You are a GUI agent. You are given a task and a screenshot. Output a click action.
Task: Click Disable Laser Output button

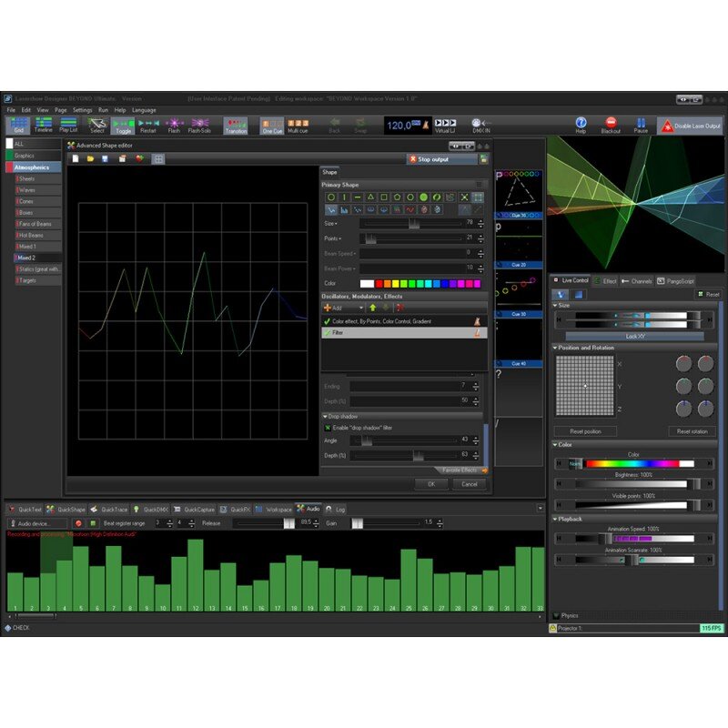[691, 126]
